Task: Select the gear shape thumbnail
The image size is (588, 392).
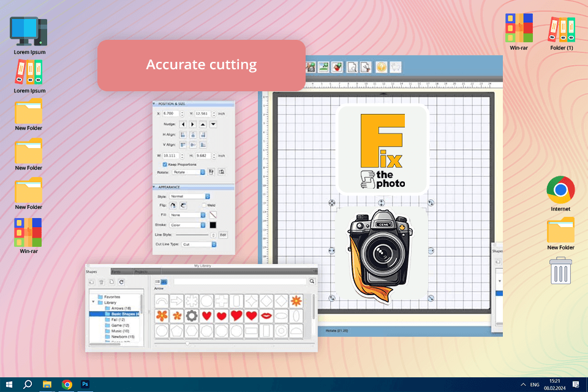Action: tap(192, 316)
